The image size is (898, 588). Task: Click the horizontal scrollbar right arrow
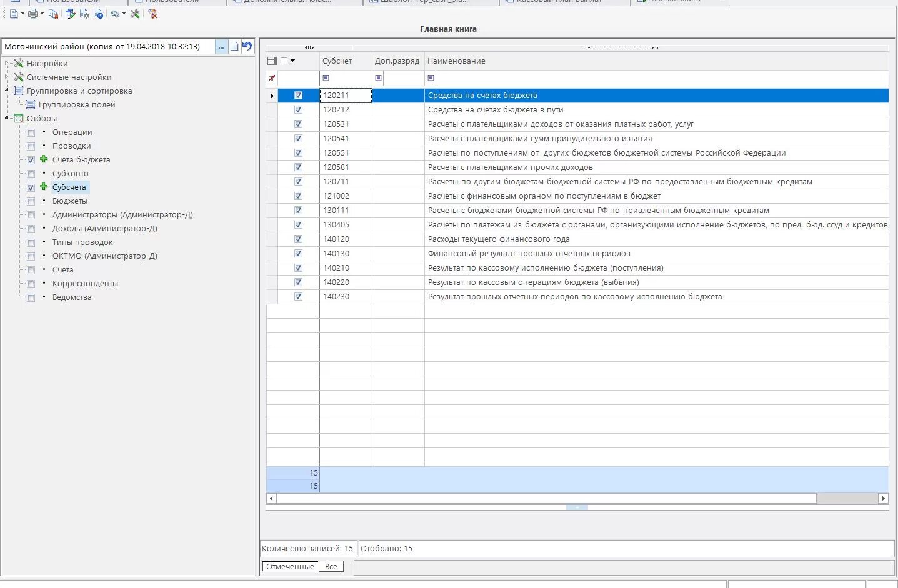pyautogui.click(x=883, y=498)
